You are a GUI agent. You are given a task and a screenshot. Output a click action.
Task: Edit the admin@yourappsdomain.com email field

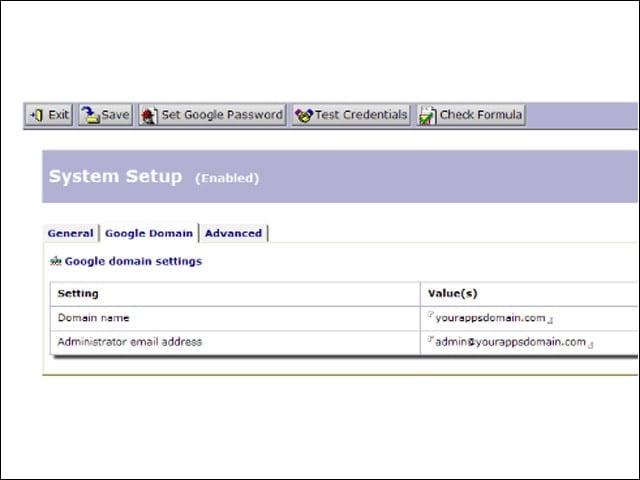510,342
